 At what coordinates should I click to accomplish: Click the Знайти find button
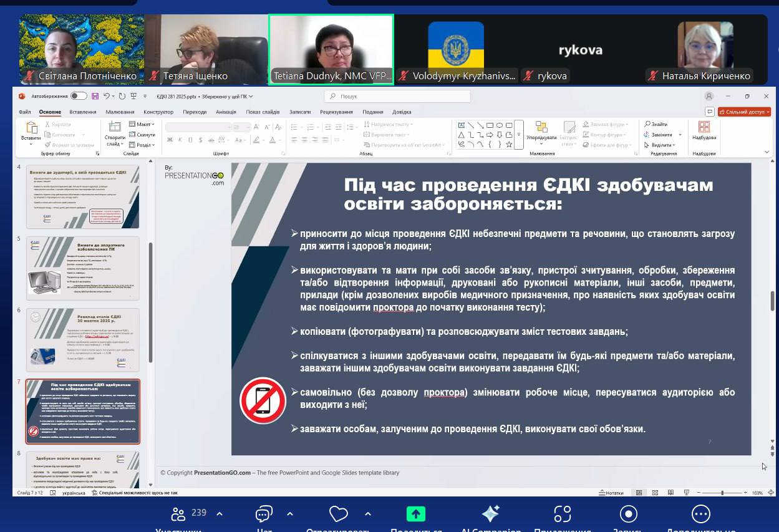(656, 124)
